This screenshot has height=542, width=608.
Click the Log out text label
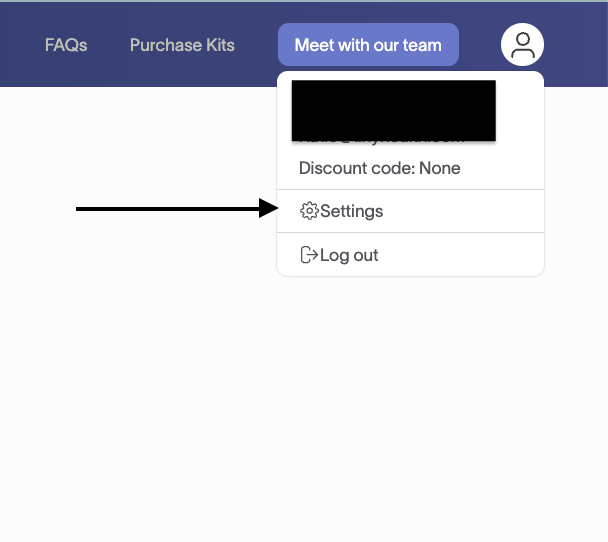(x=349, y=255)
